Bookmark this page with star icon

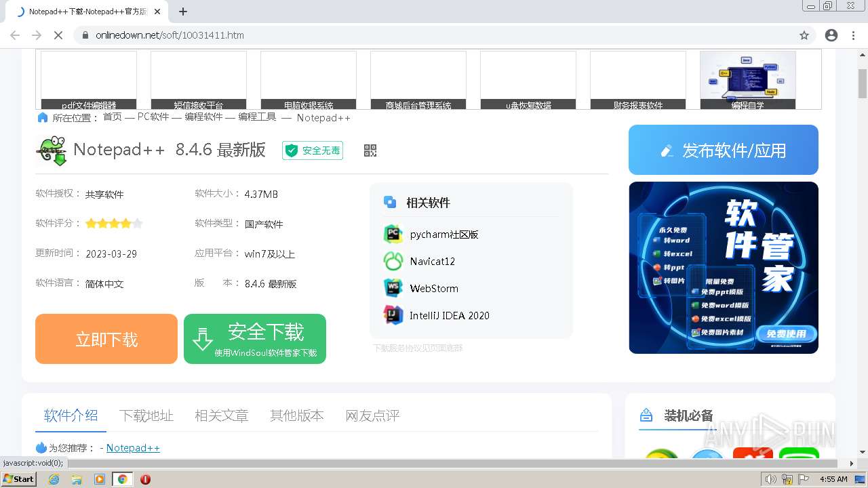click(x=804, y=35)
